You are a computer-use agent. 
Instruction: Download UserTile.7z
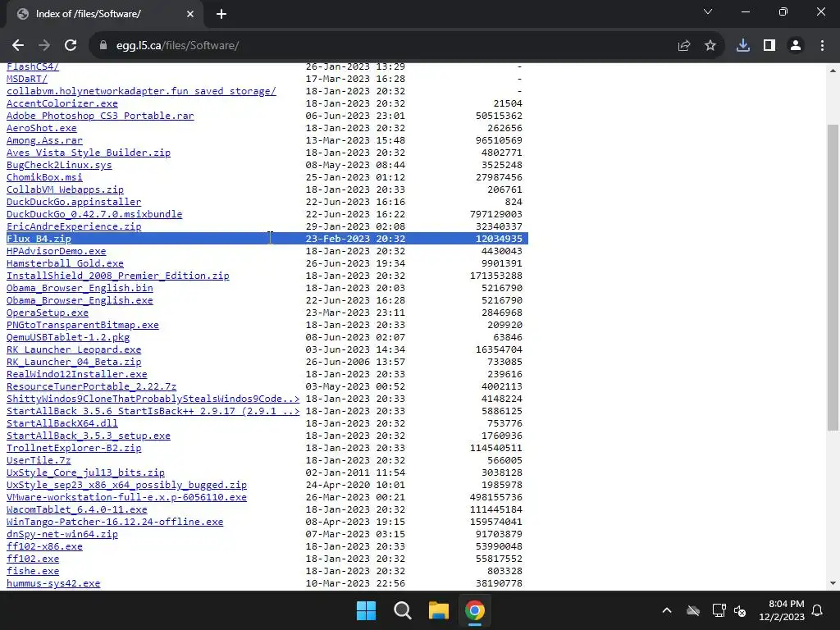point(39,461)
